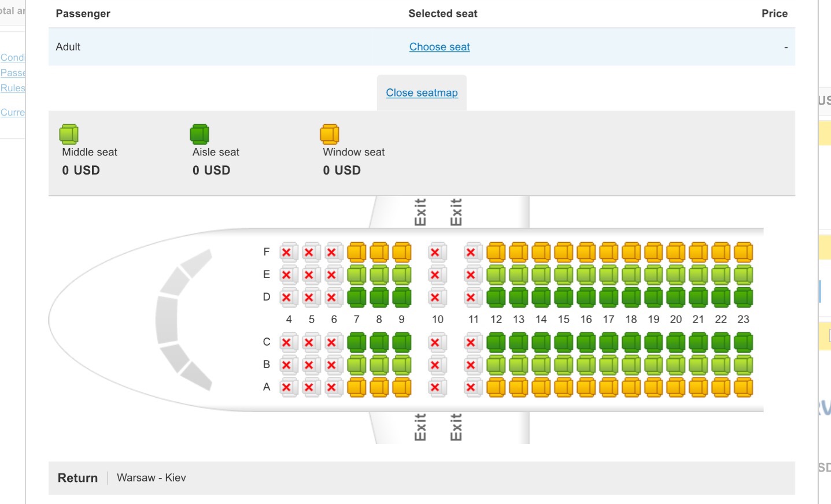Click the Middle seat legend icon

click(69, 134)
